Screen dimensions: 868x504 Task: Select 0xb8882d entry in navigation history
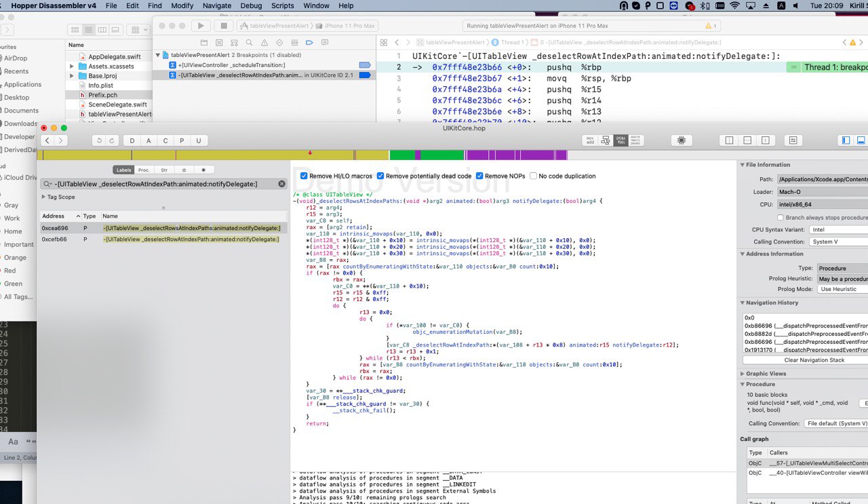(x=806, y=334)
